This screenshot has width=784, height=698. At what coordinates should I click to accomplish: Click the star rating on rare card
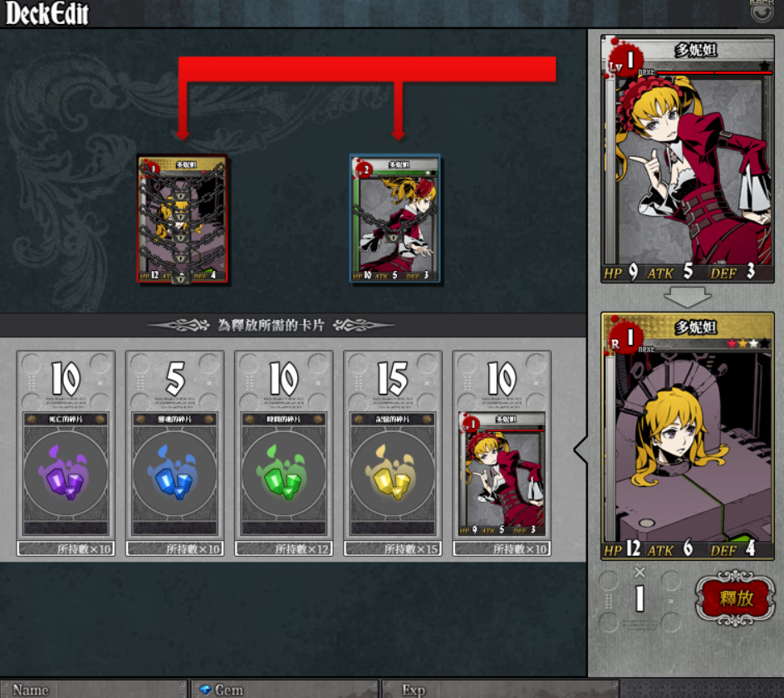click(748, 343)
